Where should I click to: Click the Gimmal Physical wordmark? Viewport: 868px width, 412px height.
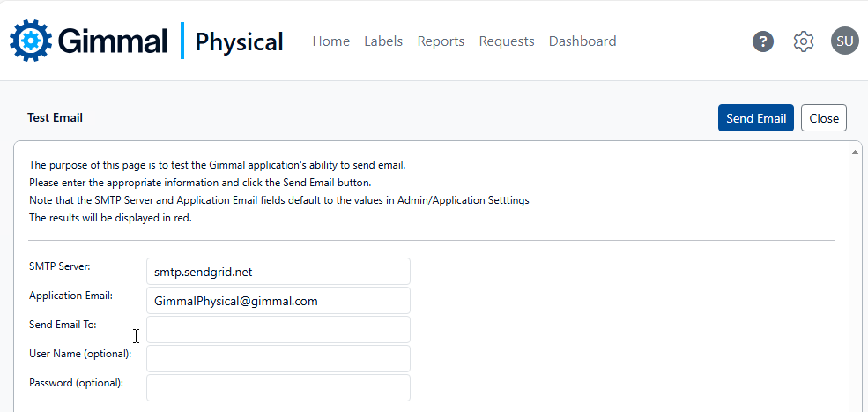tap(170, 41)
